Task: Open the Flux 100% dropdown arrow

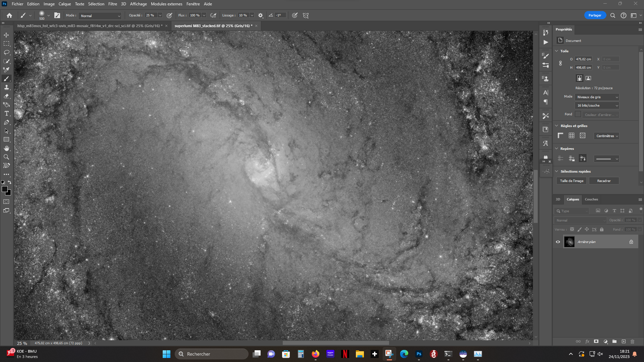Action: pyautogui.click(x=204, y=15)
